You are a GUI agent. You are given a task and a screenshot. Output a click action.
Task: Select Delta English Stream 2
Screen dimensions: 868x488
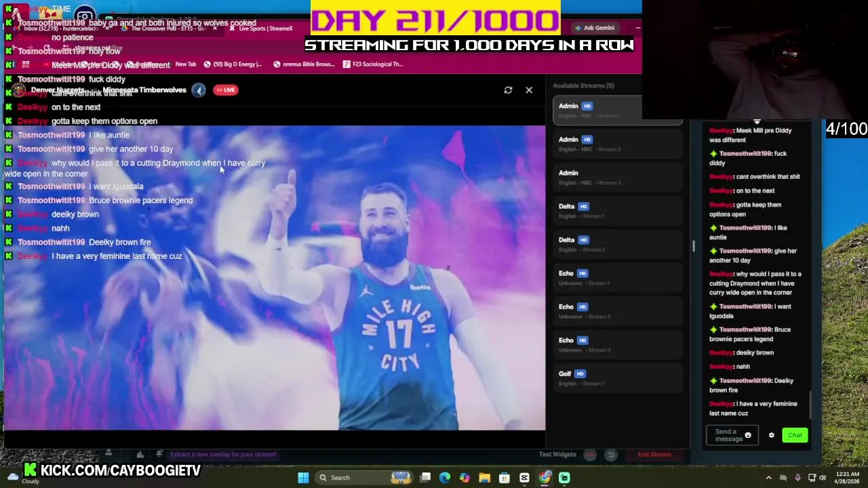(618, 244)
